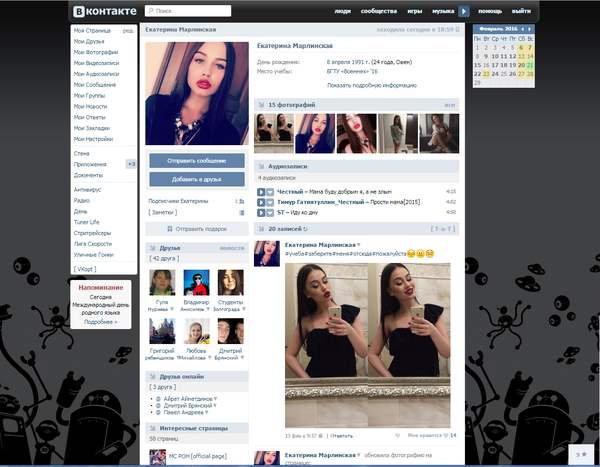Open dropdown next to wall post author name

pyautogui.click(x=359, y=245)
